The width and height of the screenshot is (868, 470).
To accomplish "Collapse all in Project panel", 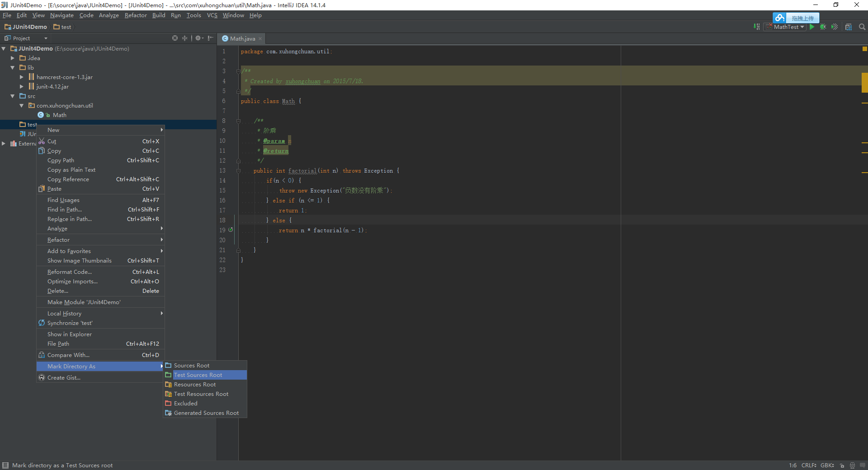I will (184, 38).
